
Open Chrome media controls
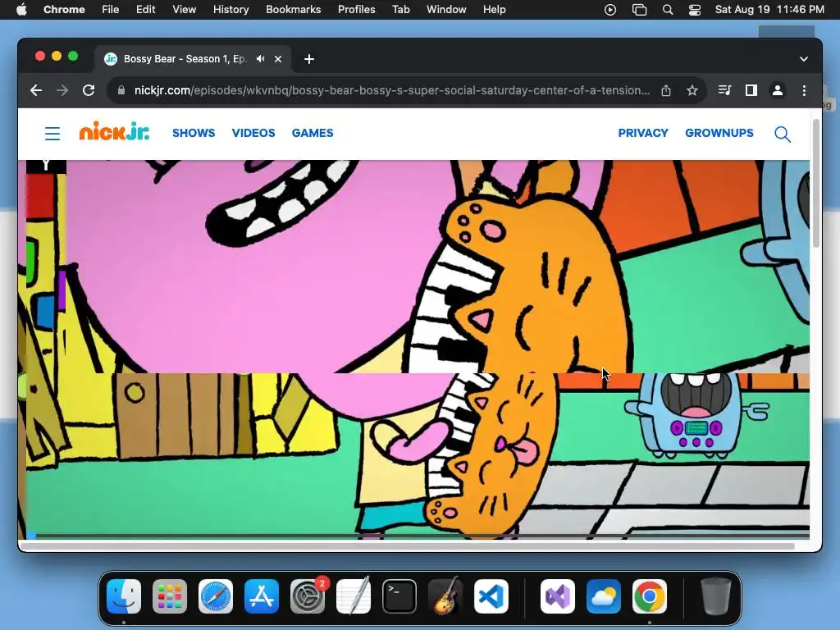point(724,90)
